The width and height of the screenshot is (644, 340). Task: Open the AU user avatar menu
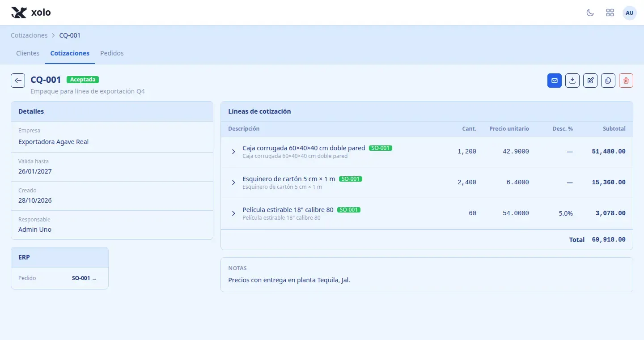[630, 13]
